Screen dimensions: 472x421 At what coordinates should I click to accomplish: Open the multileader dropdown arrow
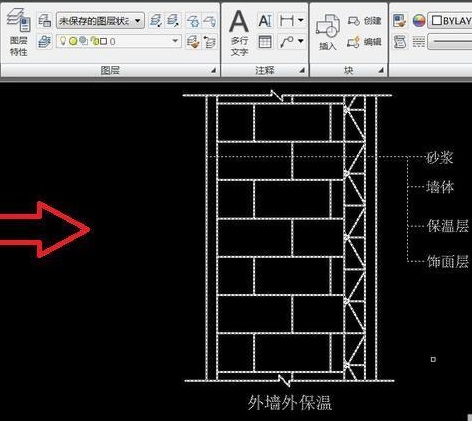(301, 42)
